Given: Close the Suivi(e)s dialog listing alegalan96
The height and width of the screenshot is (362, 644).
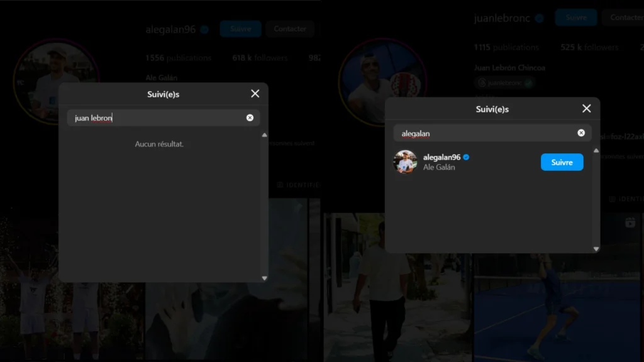Looking at the screenshot, I should 587,108.
